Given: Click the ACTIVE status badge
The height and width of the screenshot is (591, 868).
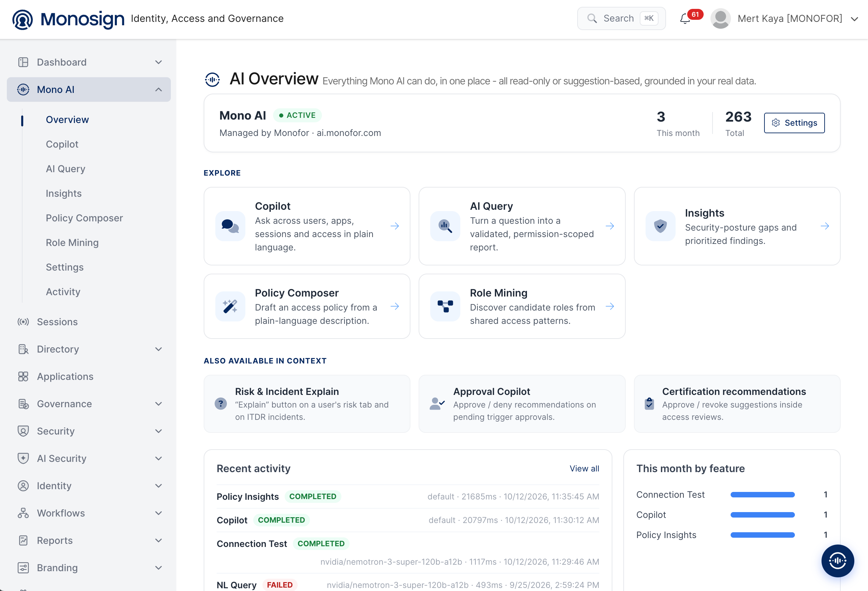Looking at the screenshot, I should coord(297,115).
